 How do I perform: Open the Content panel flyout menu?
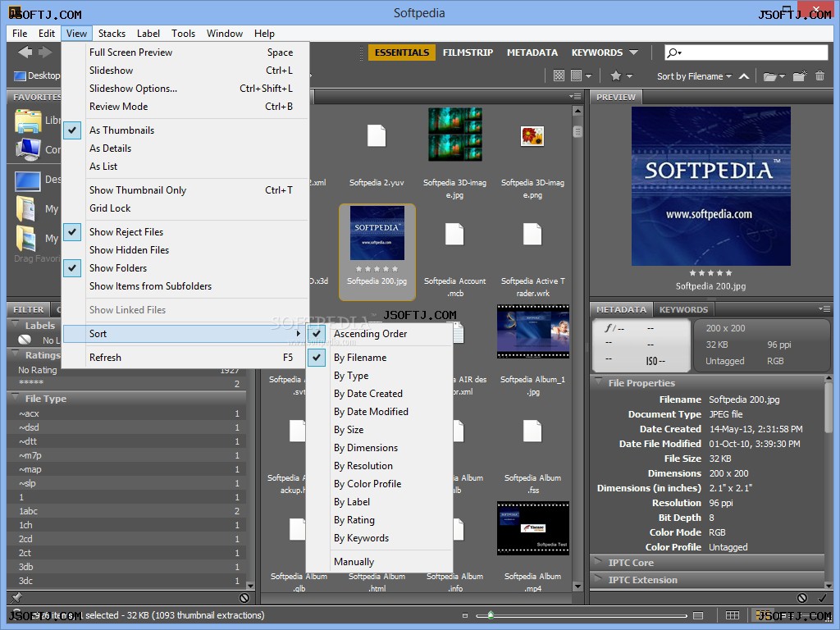[575, 97]
